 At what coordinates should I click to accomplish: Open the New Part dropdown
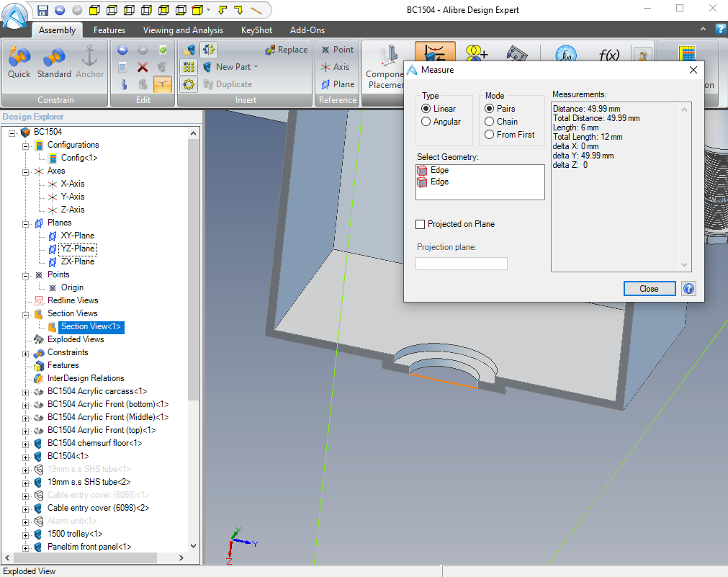256,66
